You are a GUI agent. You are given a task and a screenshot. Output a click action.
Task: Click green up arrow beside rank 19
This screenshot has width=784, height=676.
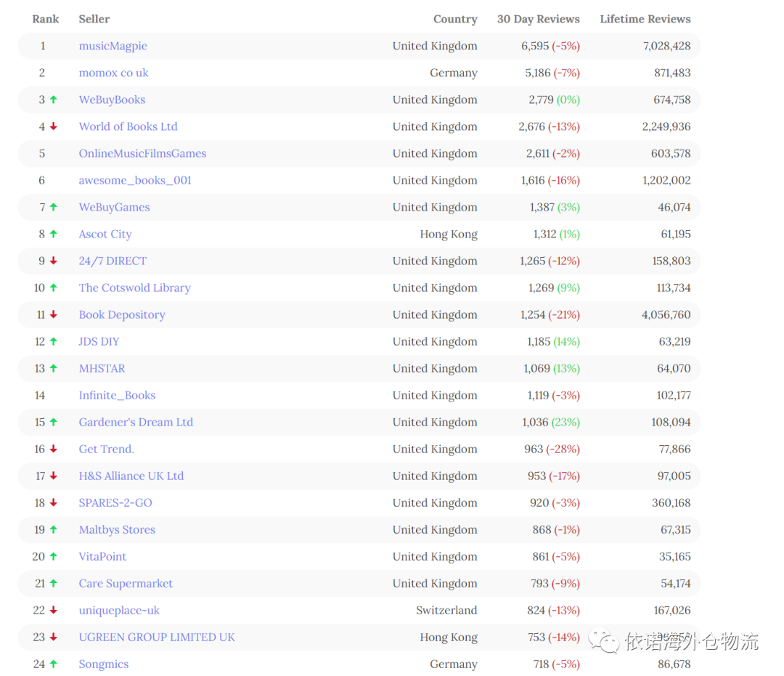pos(54,529)
